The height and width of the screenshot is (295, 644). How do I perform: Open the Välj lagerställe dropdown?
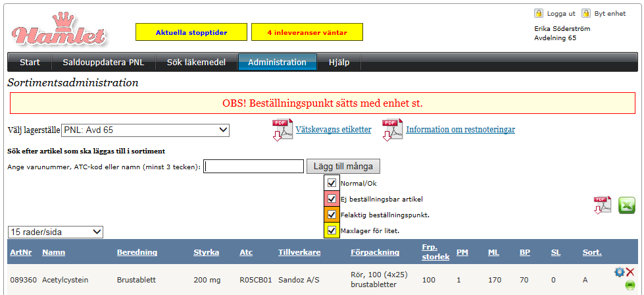coord(145,130)
